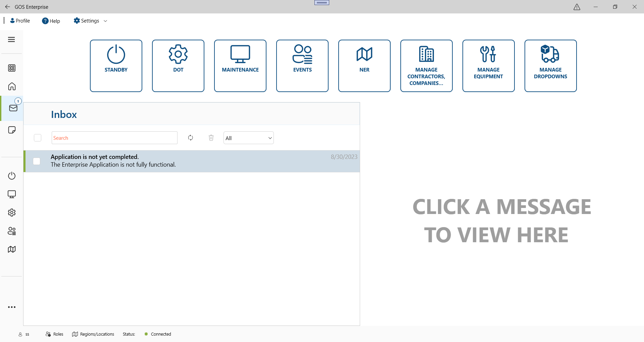Click the trash delete icon in Inbox
This screenshot has width=644, height=342.
click(x=211, y=138)
